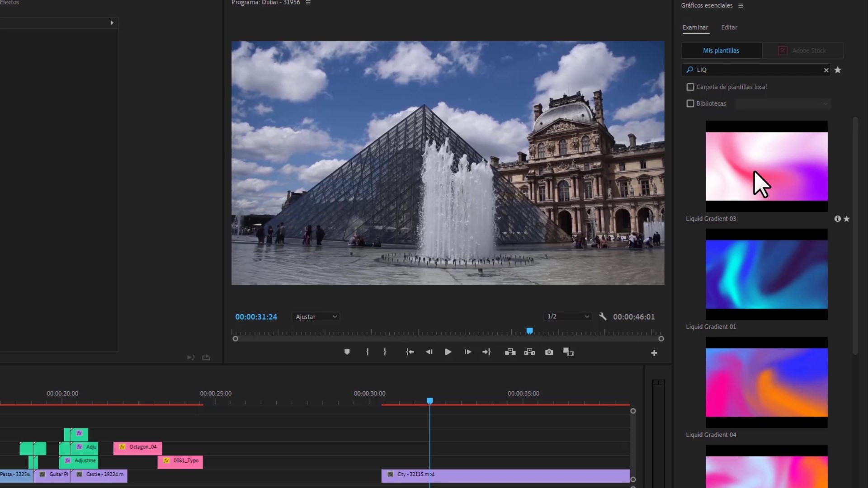Click the Lift icon in transport controls
Image resolution: width=868 pixels, height=488 pixels.
coord(510,352)
